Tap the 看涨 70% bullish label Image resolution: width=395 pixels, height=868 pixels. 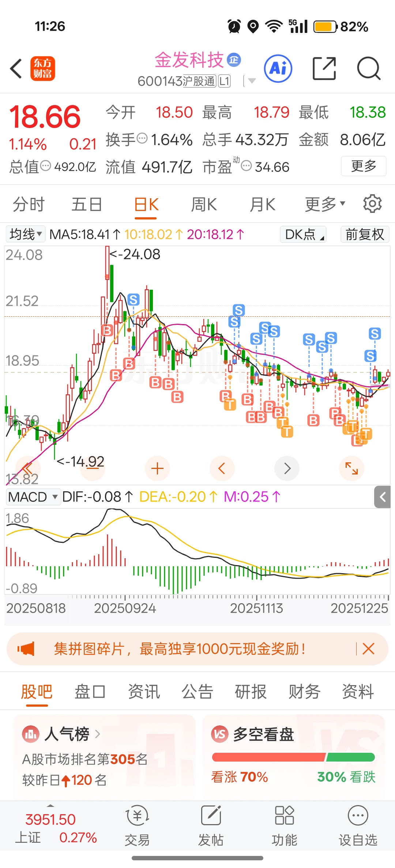click(x=240, y=777)
